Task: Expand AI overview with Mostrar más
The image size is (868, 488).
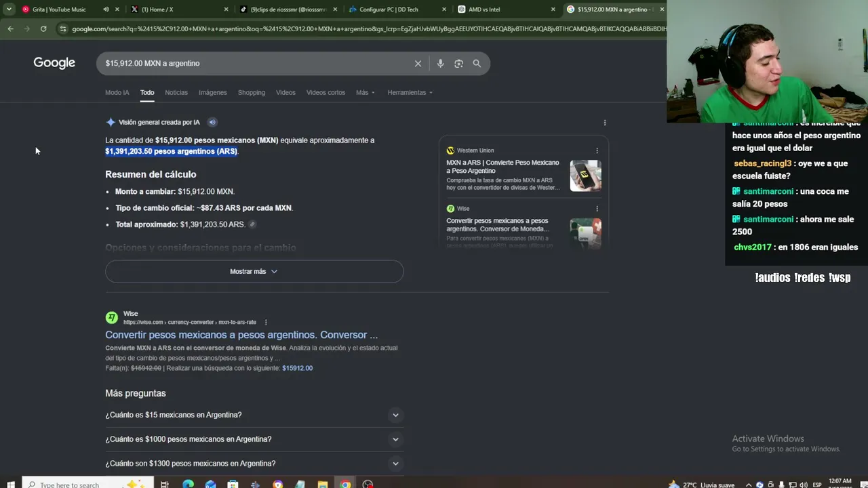Action: point(254,271)
